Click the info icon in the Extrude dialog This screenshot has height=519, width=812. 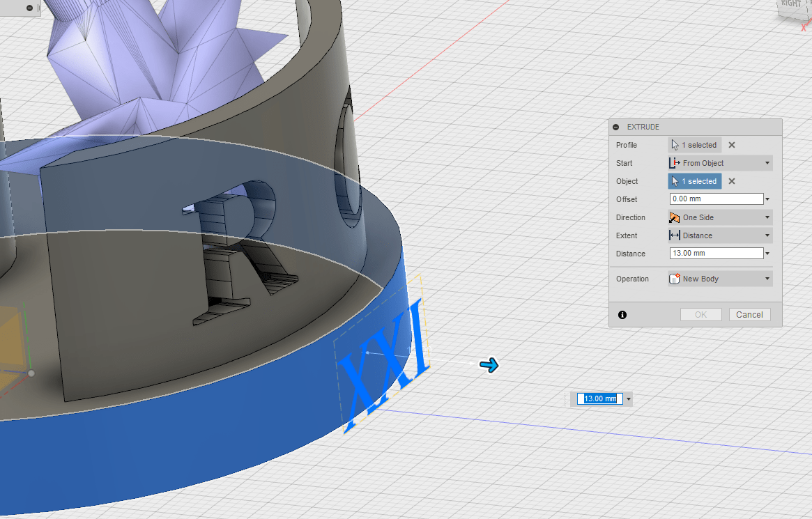(x=622, y=315)
